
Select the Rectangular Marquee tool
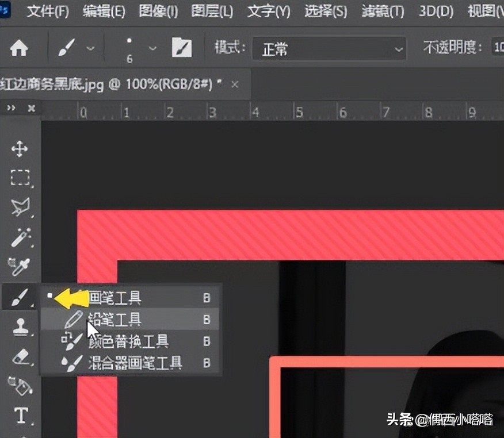[x=20, y=178]
